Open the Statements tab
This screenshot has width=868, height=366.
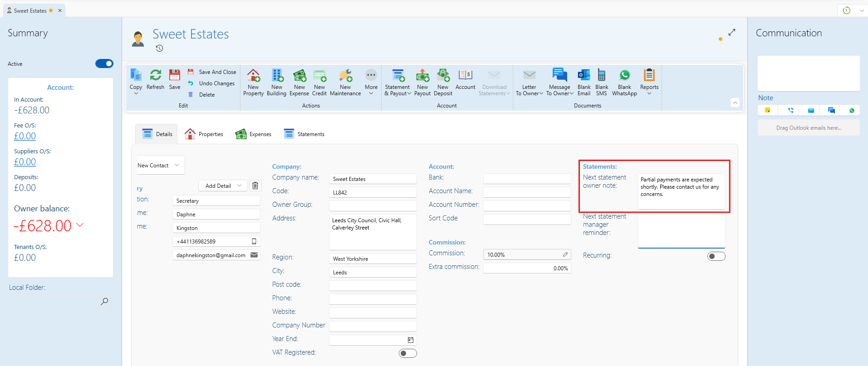pos(304,134)
